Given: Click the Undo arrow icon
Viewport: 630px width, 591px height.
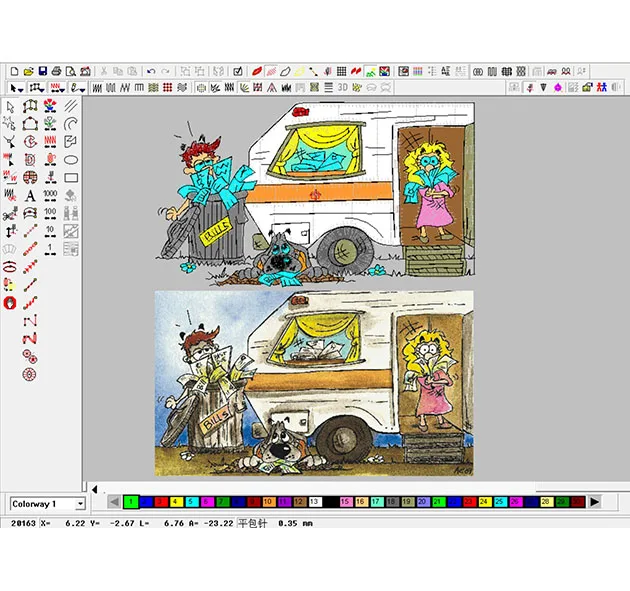Looking at the screenshot, I should [x=150, y=71].
